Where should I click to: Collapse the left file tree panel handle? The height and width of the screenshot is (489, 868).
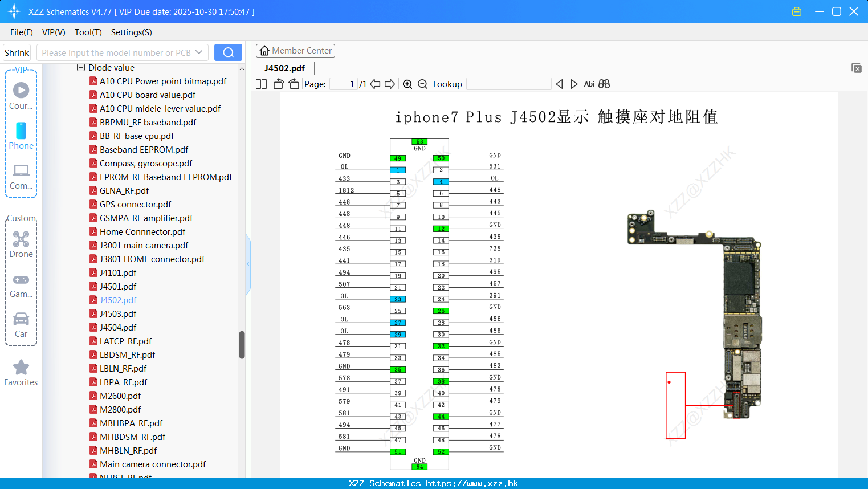(248, 264)
